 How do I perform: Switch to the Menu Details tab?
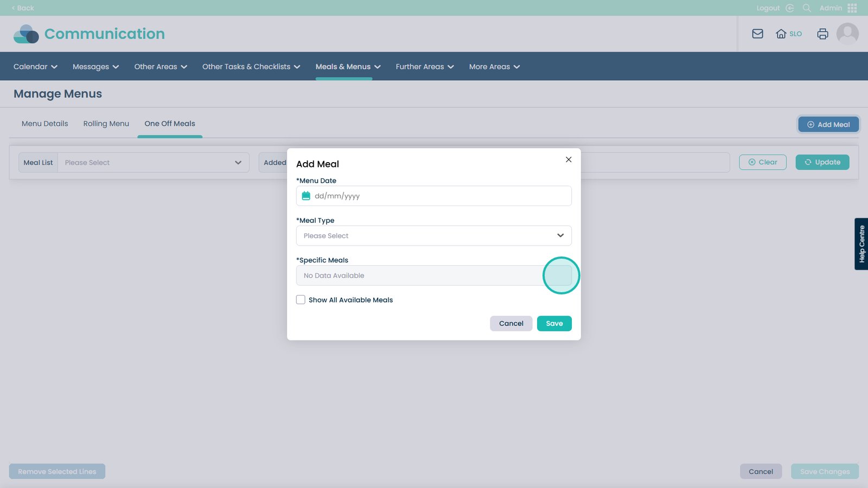point(44,124)
